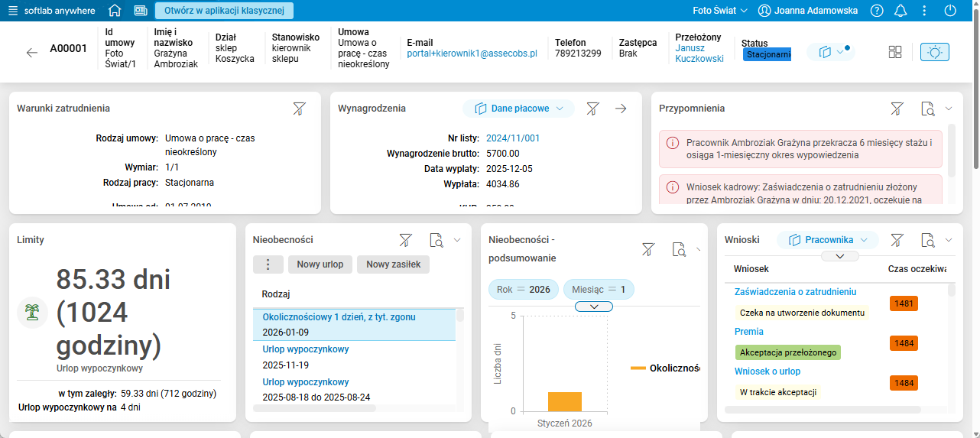Click the Wniosek column header

point(751,269)
